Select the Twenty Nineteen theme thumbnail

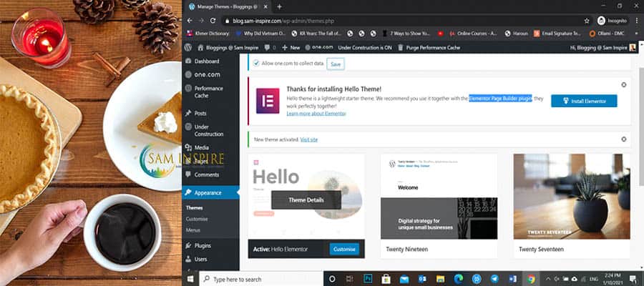click(439, 197)
